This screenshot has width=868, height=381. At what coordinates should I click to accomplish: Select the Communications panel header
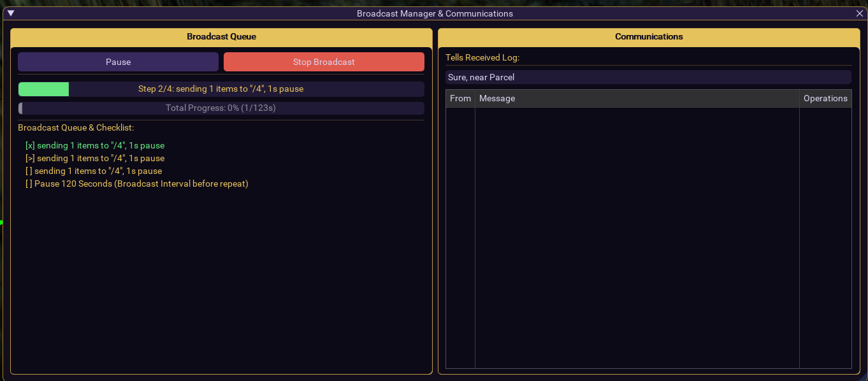(649, 37)
